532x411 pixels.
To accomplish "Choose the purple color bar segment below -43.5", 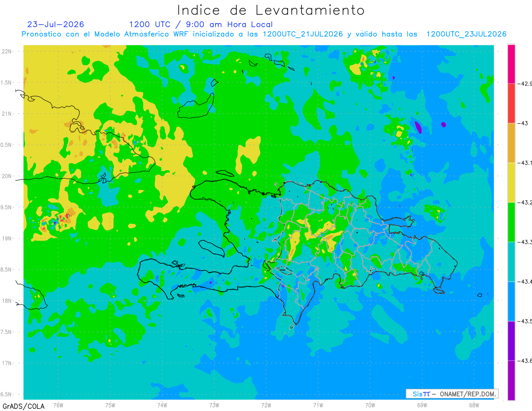I will point(511,340).
